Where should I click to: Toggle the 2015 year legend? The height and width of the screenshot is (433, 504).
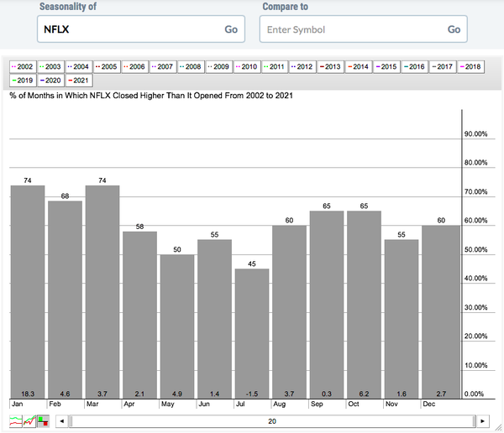[x=386, y=67]
